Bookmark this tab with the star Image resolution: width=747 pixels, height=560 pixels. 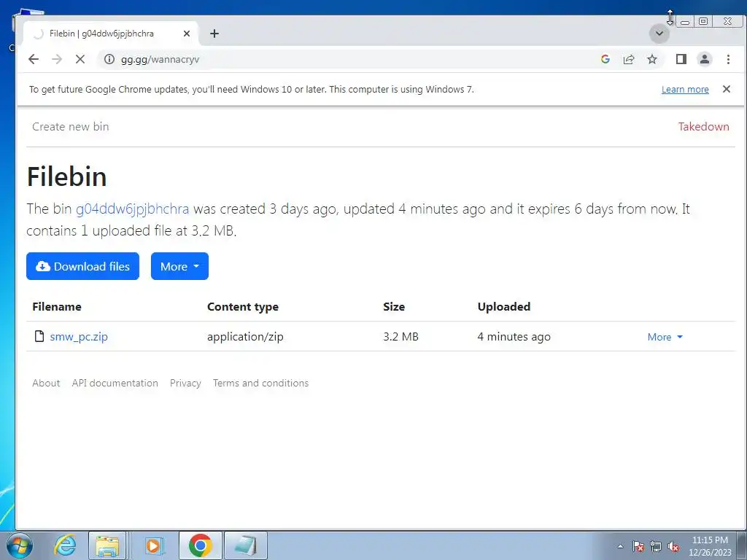652,59
